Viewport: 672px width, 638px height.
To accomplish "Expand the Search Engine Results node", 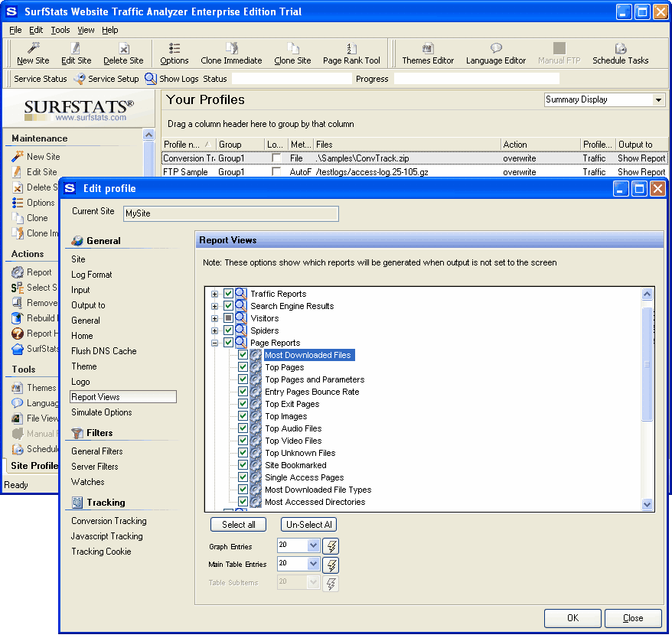I will point(215,306).
